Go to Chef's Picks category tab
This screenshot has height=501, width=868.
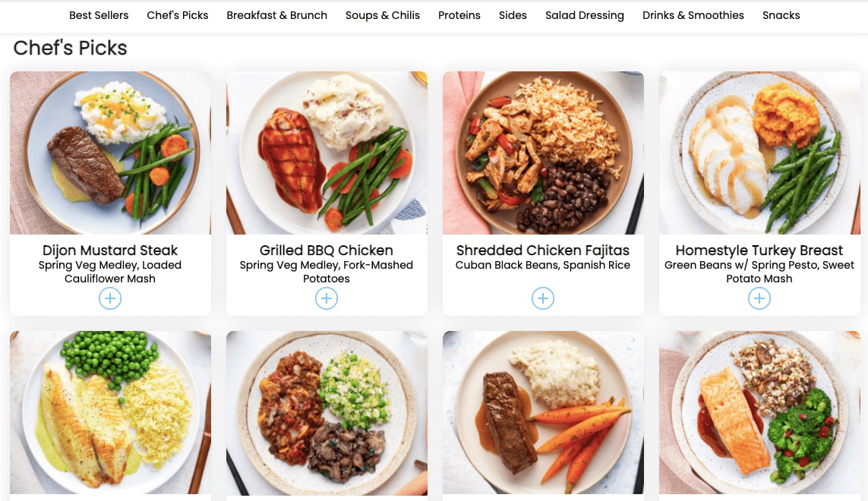click(x=178, y=15)
